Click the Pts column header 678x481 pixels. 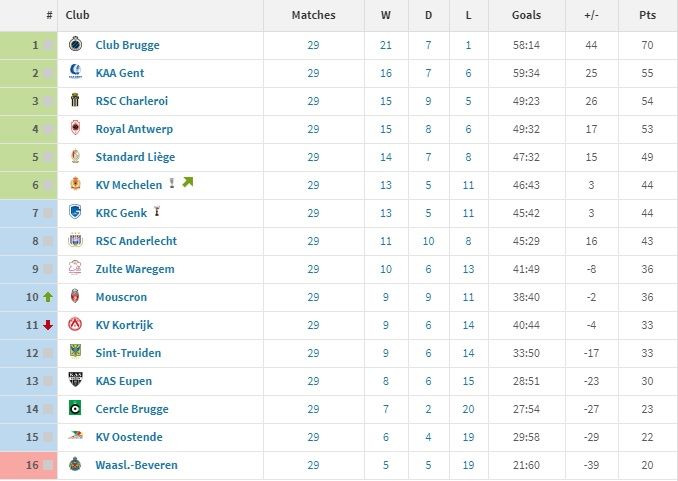click(647, 15)
